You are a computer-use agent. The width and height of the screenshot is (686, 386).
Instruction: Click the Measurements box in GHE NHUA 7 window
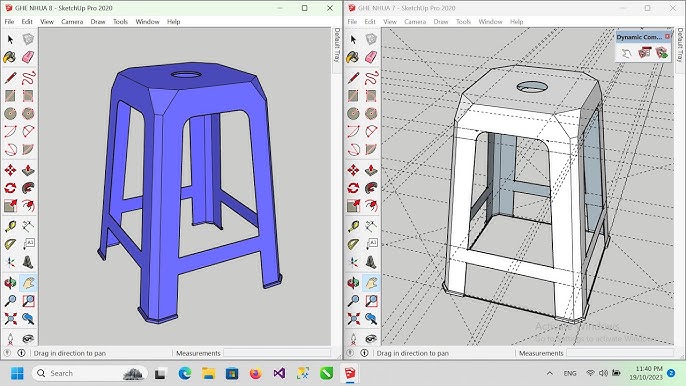tap(620, 353)
